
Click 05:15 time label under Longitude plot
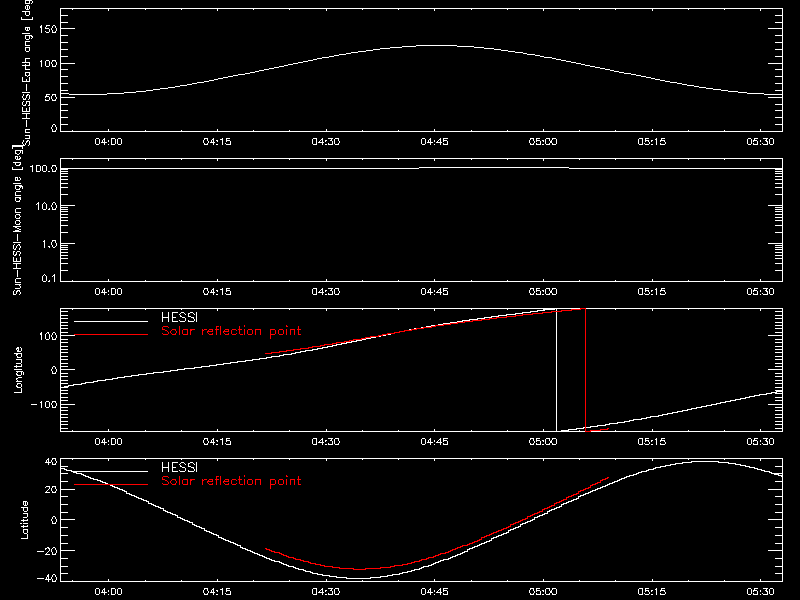pyautogui.click(x=652, y=442)
